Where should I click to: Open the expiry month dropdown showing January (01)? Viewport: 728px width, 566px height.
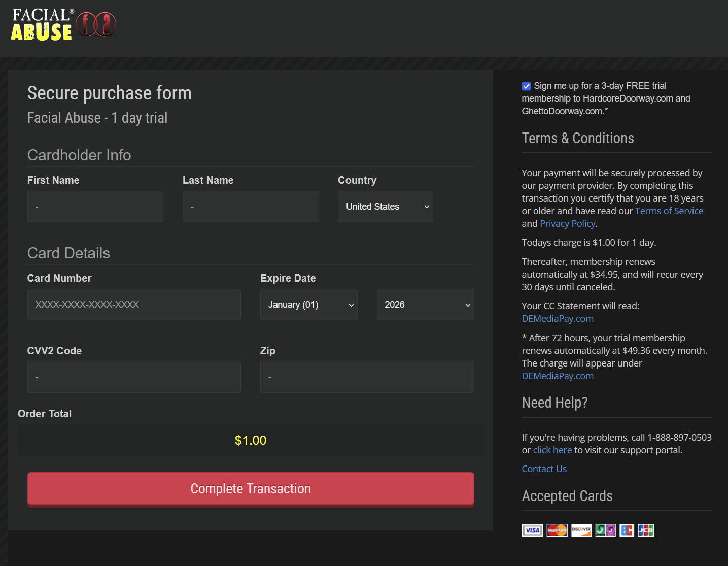coord(309,305)
